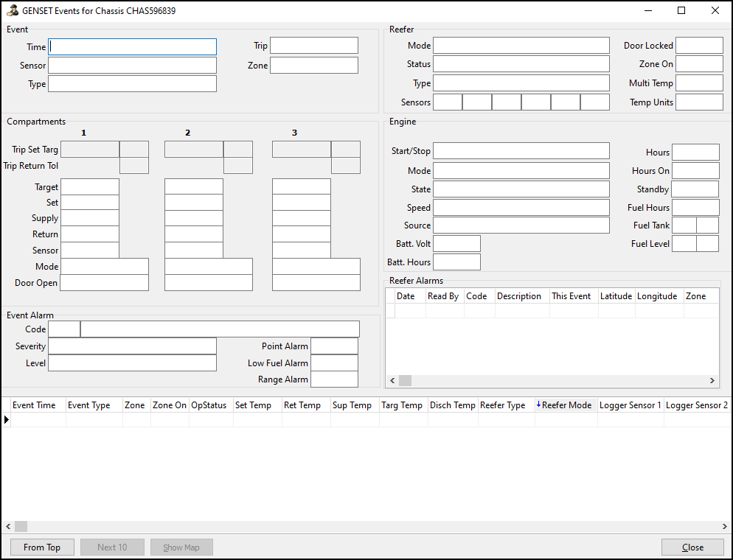Screen dimensions: 733x560
Task: Click the Show Map button
Action: point(181,547)
